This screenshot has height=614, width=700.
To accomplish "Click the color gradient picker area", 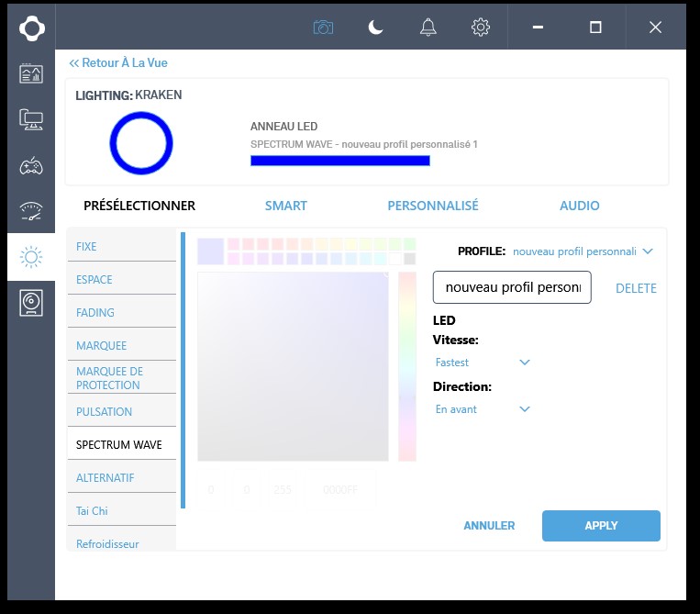I will click(293, 366).
